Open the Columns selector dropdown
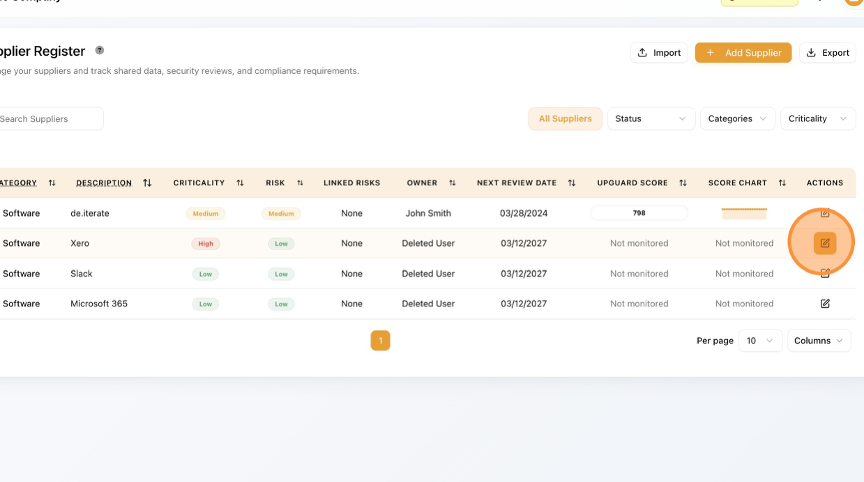This screenshot has height=482, width=864. pos(819,341)
